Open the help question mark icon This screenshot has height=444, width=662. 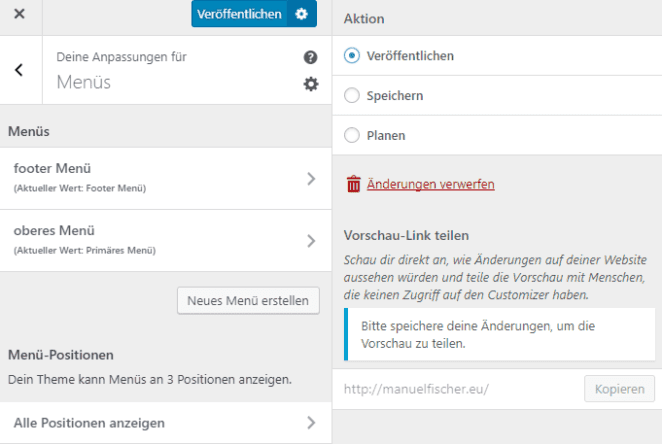(310, 58)
